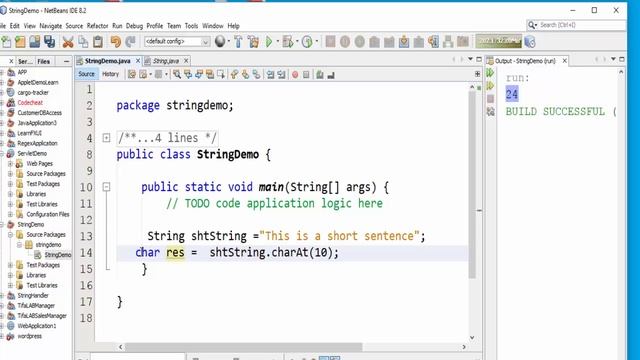Click the green Run Project icon
The height and width of the screenshot is (360, 640).
click(x=269, y=42)
